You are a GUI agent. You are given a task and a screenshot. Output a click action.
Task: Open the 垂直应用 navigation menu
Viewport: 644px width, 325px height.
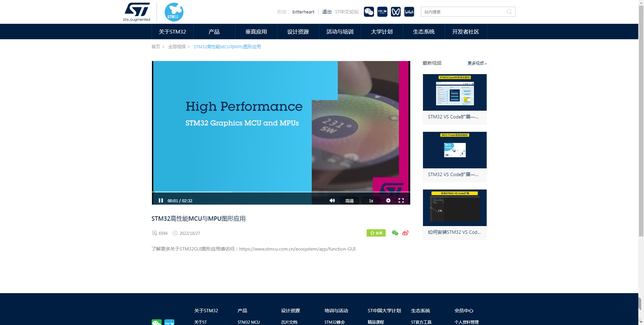coord(256,32)
